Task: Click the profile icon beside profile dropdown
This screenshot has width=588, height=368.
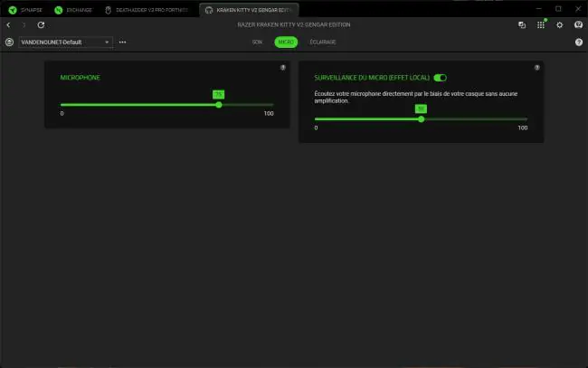Action: [9, 42]
